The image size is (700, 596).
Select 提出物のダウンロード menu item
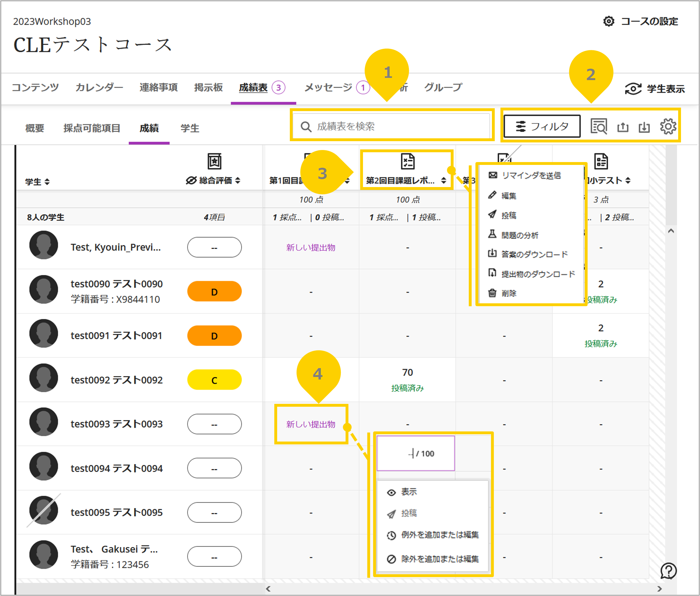[532, 274]
